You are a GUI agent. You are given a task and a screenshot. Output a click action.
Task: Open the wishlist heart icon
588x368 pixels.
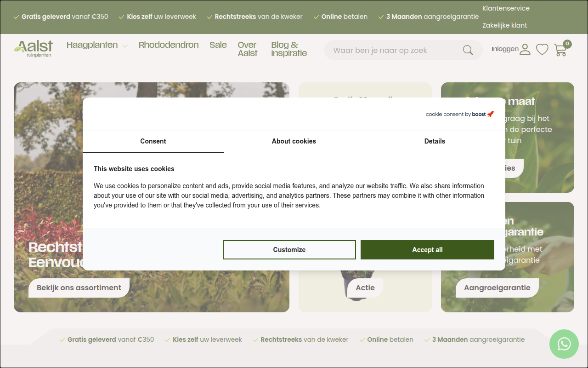click(x=543, y=49)
